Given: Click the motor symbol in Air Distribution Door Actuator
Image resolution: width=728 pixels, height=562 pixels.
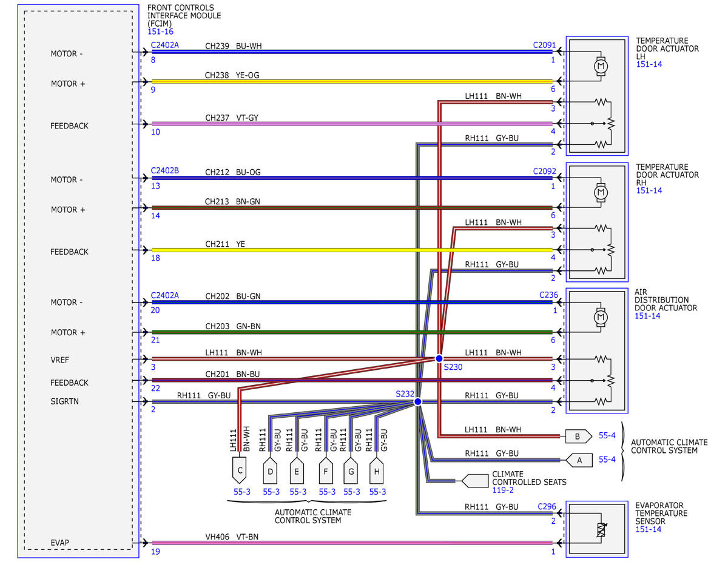Looking at the screenshot, I should [601, 316].
